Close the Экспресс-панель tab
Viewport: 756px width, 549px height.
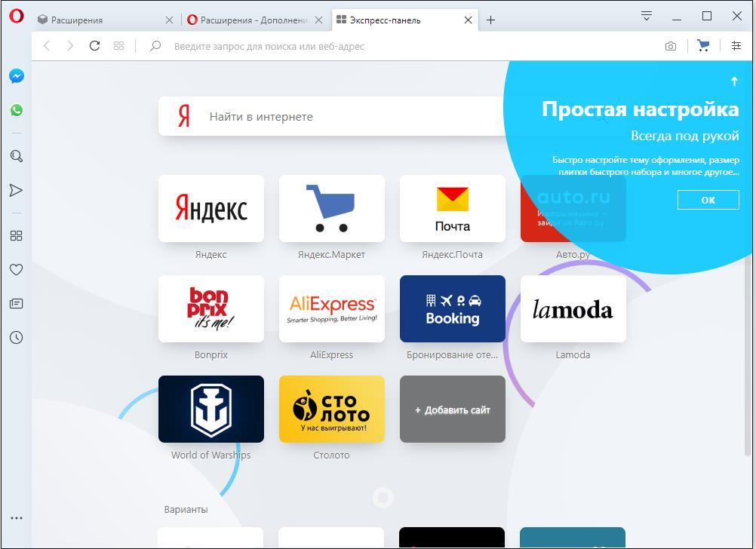468,20
